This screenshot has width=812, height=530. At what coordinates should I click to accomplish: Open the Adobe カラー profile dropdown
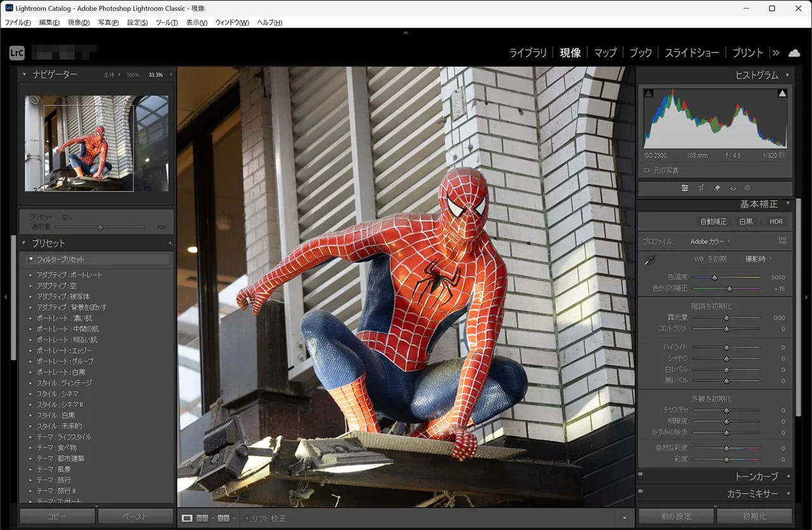(x=710, y=242)
